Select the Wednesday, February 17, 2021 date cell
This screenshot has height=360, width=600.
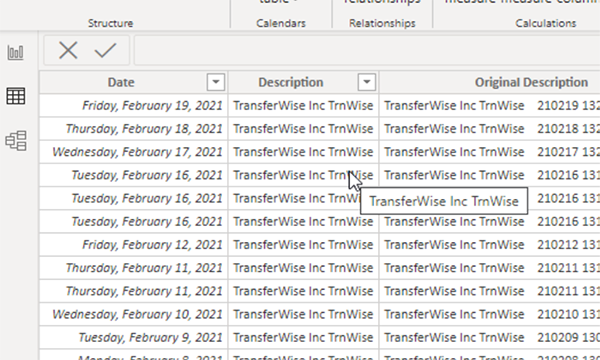tap(134, 152)
